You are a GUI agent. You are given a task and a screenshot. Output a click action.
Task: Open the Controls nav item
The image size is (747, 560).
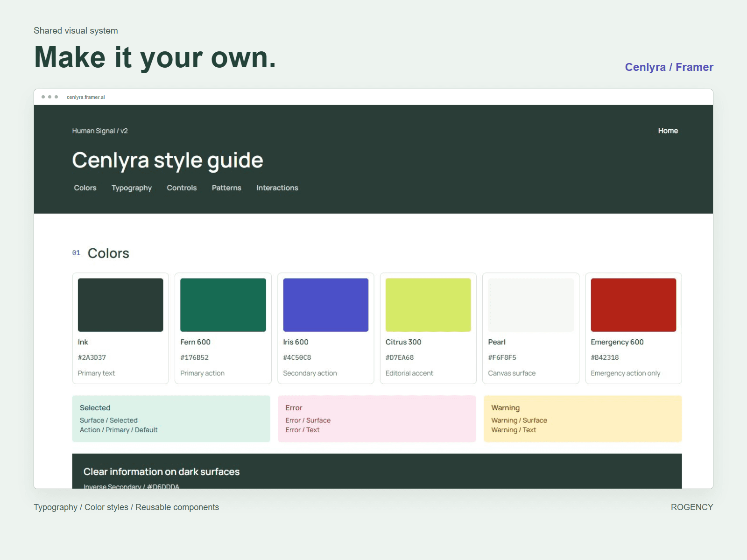pos(182,188)
